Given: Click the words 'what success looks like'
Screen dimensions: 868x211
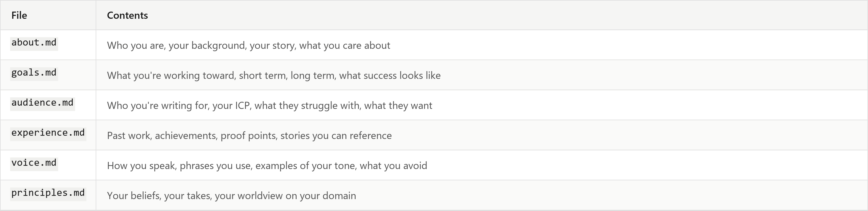Looking at the screenshot, I should (390, 75).
